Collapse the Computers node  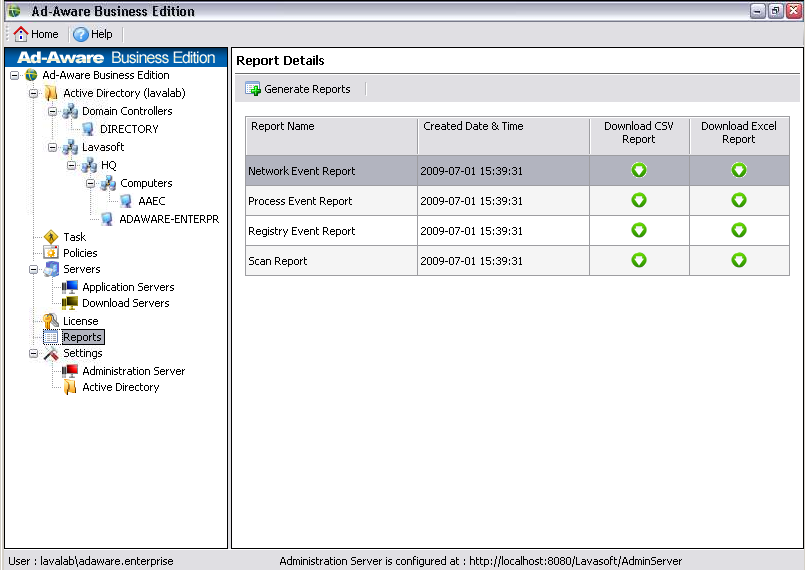pos(90,183)
